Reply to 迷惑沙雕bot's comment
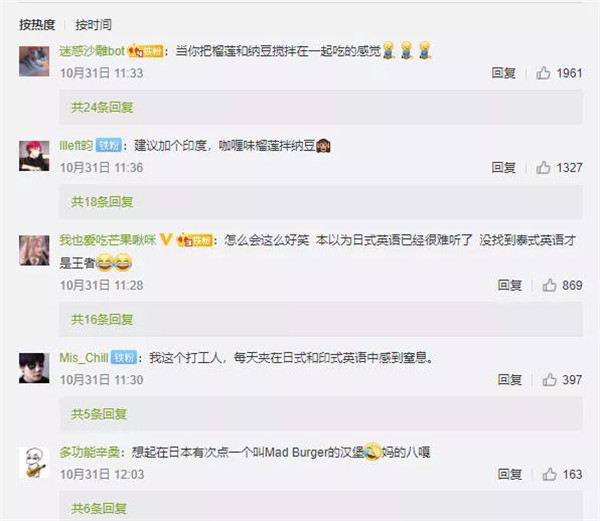600x521 pixels. (504, 73)
